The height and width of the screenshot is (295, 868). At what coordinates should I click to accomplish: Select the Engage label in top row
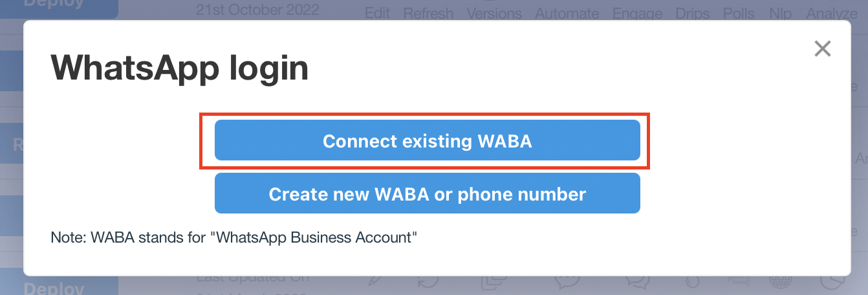coord(637,13)
